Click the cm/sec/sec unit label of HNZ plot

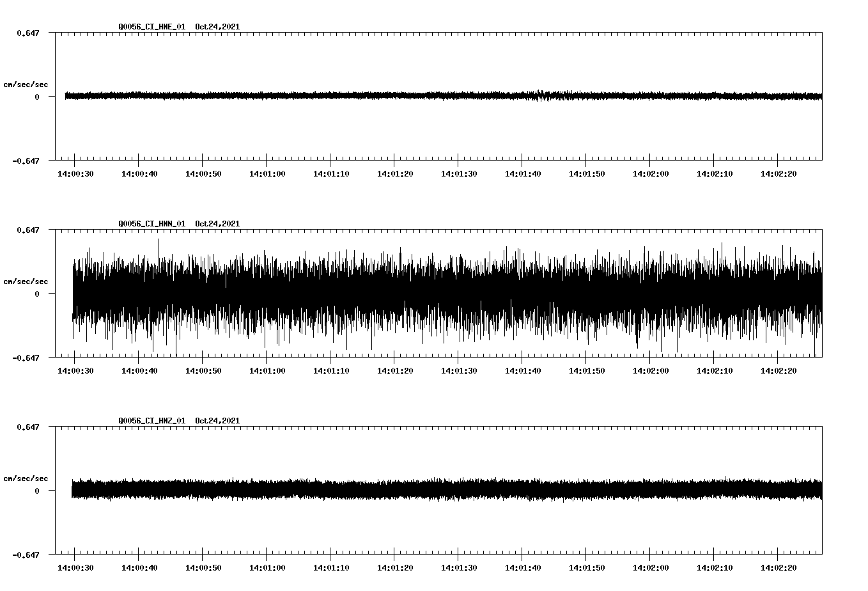click(x=26, y=478)
